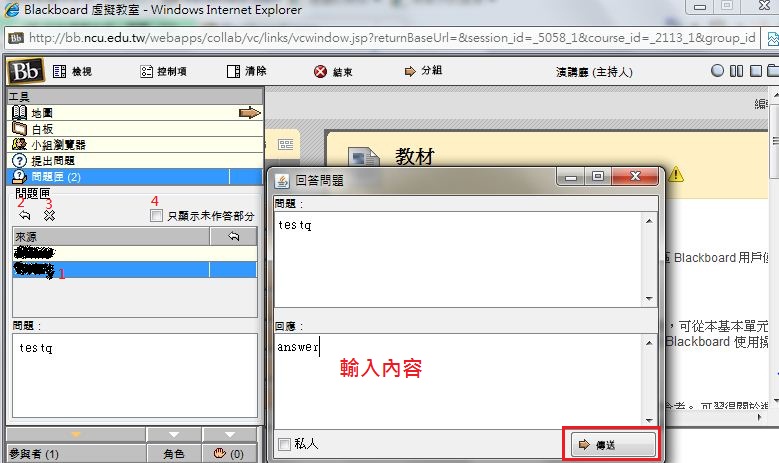Viewport: 779px width, 463px height.
Task: Click the 角色 (Role) button
Action: 173,454
